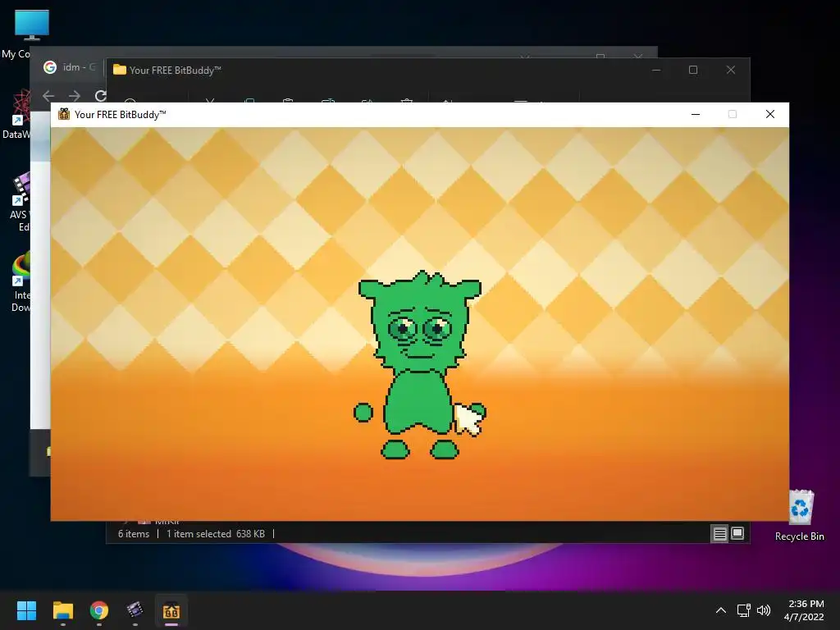Minimize the front BitBuddy window
This screenshot has height=630, width=840.
click(x=696, y=114)
